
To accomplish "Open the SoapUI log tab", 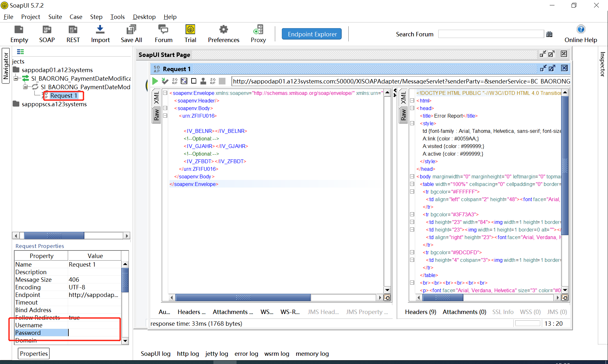I will coord(155,354).
